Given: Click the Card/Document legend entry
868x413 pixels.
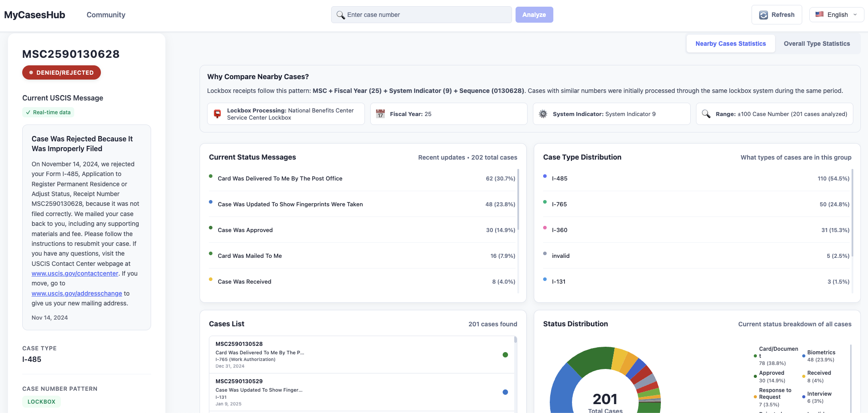Looking at the screenshot, I should (776, 356).
